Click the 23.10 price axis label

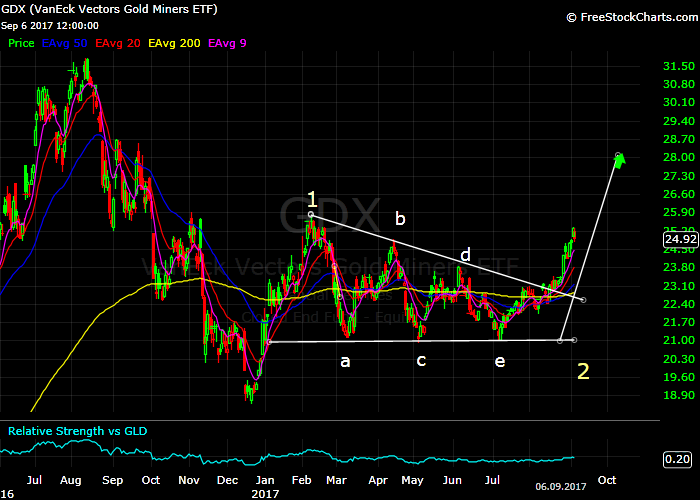(x=679, y=286)
